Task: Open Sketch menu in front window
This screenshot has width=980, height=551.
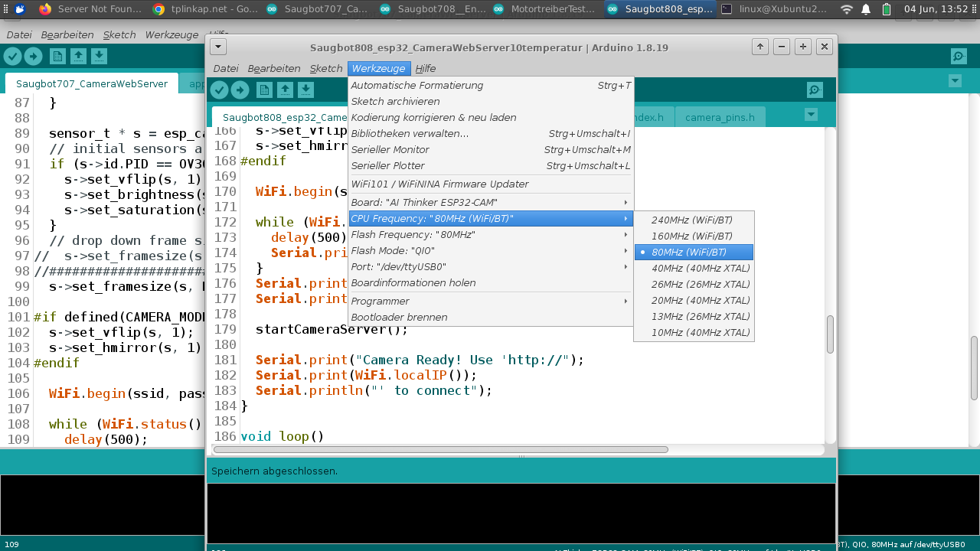Action: (x=325, y=68)
